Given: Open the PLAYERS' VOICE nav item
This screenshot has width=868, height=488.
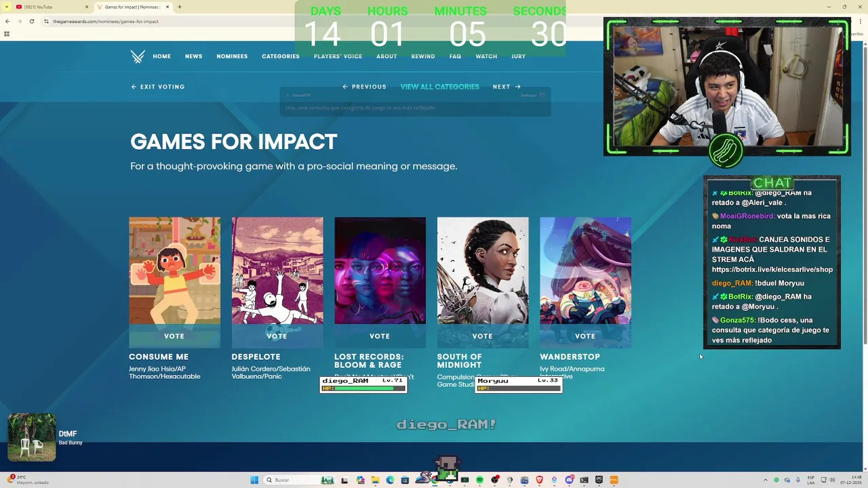Looking at the screenshot, I should coord(338,56).
